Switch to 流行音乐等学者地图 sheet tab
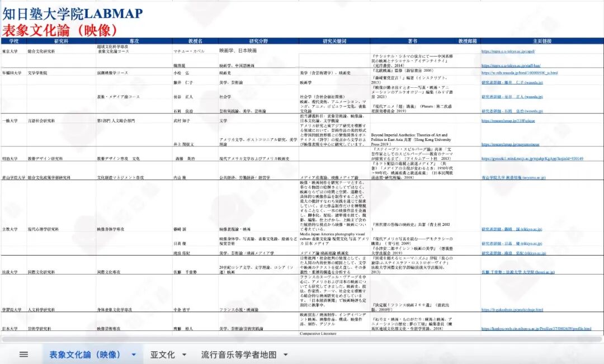604x364 pixels. click(x=238, y=354)
